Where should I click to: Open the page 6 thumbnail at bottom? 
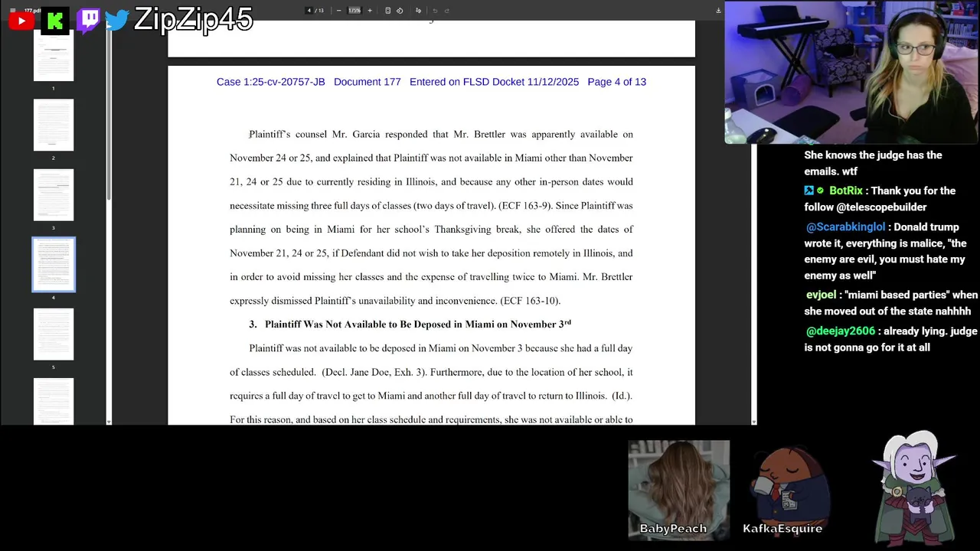point(54,401)
